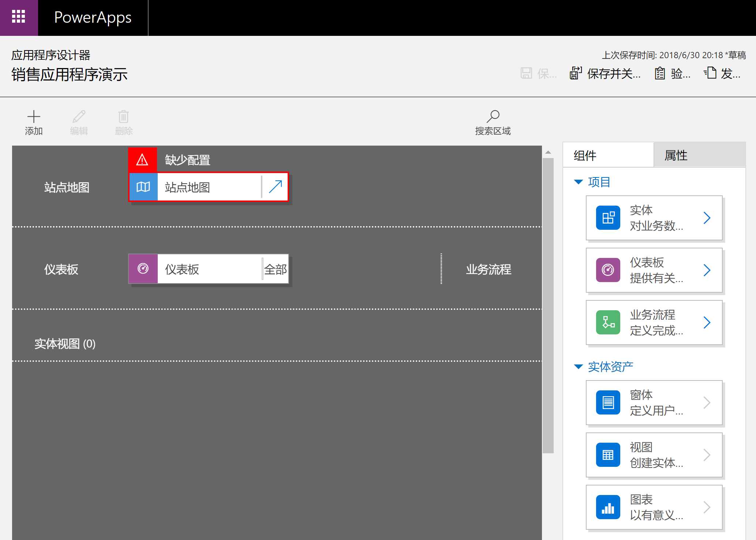Click the Publish button
Image resolution: width=756 pixels, height=540 pixels.
pos(722,74)
